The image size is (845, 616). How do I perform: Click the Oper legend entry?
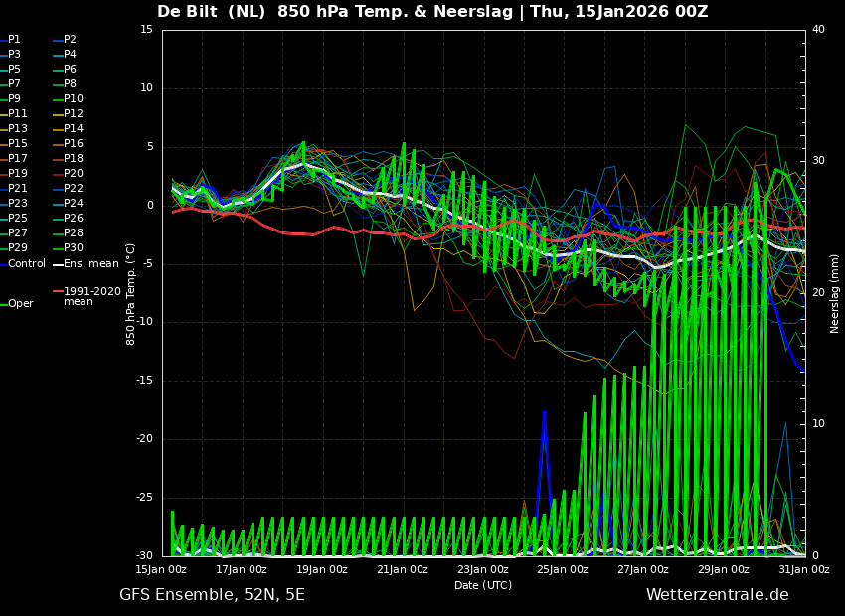[x=17, y=304]
